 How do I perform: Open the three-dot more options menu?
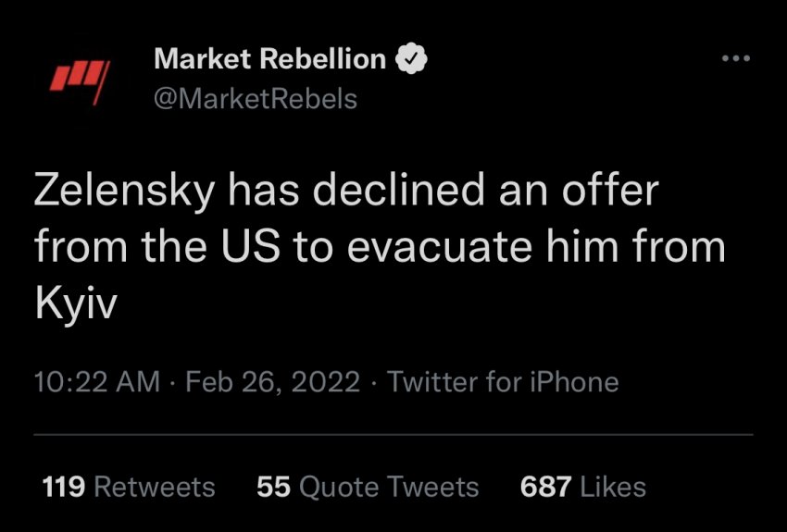735,59
